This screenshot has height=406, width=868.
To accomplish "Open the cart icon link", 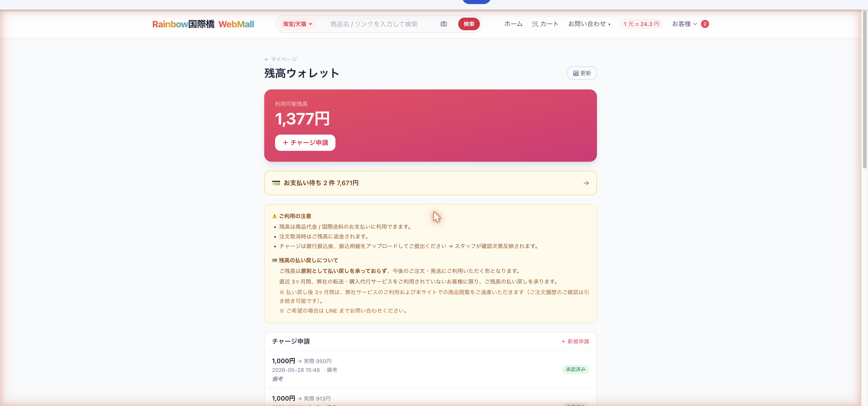I will pyautogui.click(x=545, y=24).
